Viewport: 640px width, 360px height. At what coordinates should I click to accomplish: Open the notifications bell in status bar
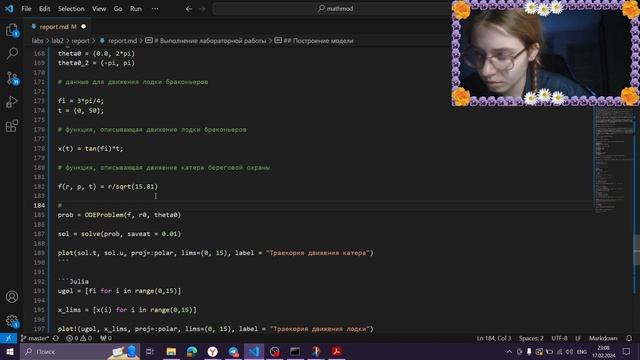pos(629,338)
